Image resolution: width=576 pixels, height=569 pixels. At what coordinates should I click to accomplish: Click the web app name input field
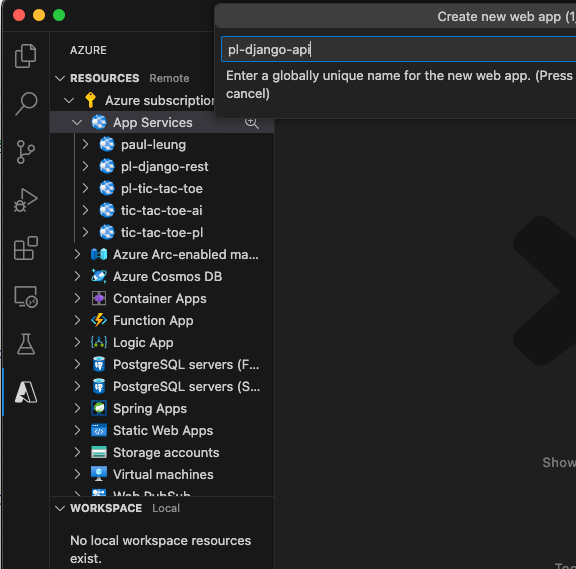tap(399, 49)
